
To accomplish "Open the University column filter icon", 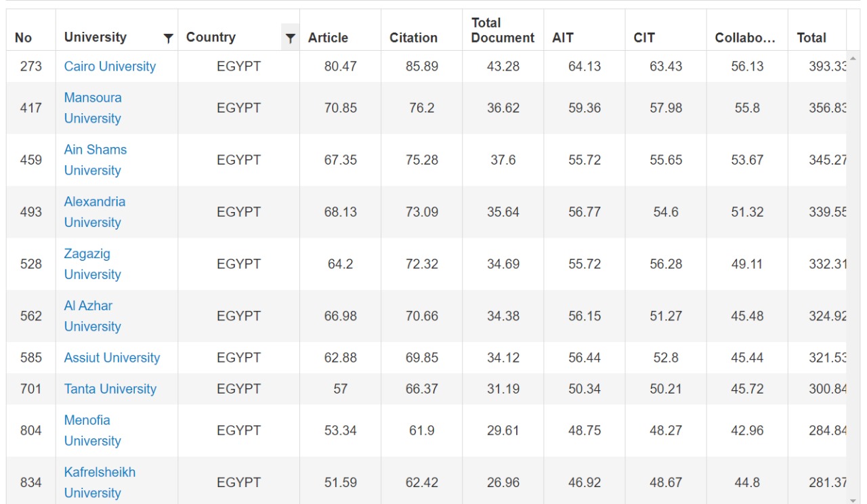I will click(169, 39).
